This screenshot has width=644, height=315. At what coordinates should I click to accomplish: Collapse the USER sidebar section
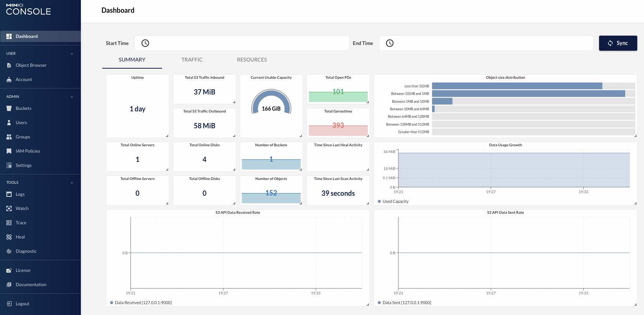(x=72, y=54)
